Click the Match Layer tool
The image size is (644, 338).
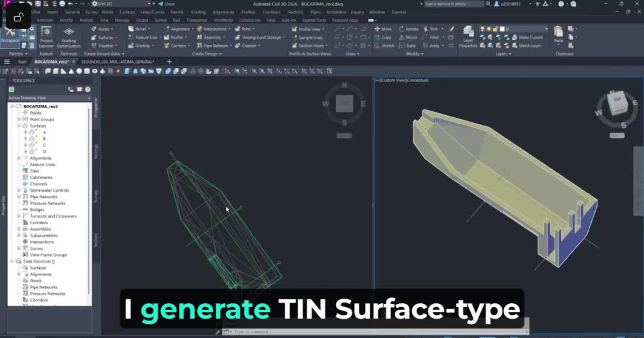pos(527,46)
